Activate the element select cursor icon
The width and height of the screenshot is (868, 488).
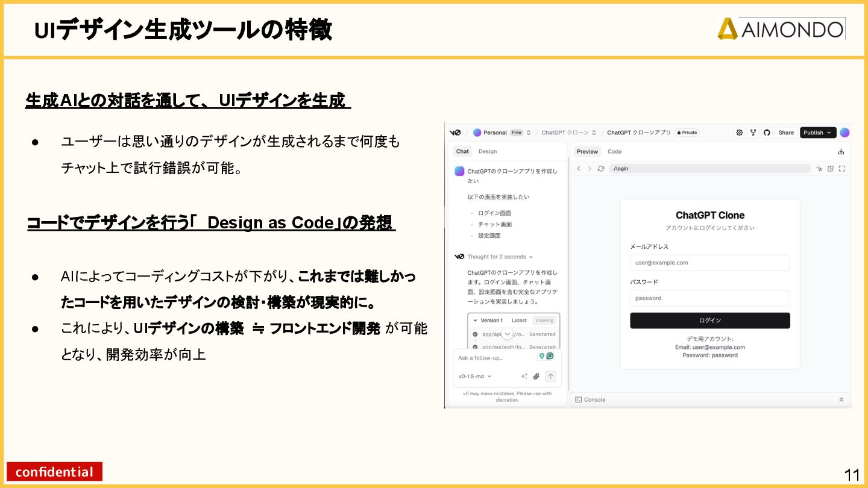pyautogui.click(x=819, y=169)
